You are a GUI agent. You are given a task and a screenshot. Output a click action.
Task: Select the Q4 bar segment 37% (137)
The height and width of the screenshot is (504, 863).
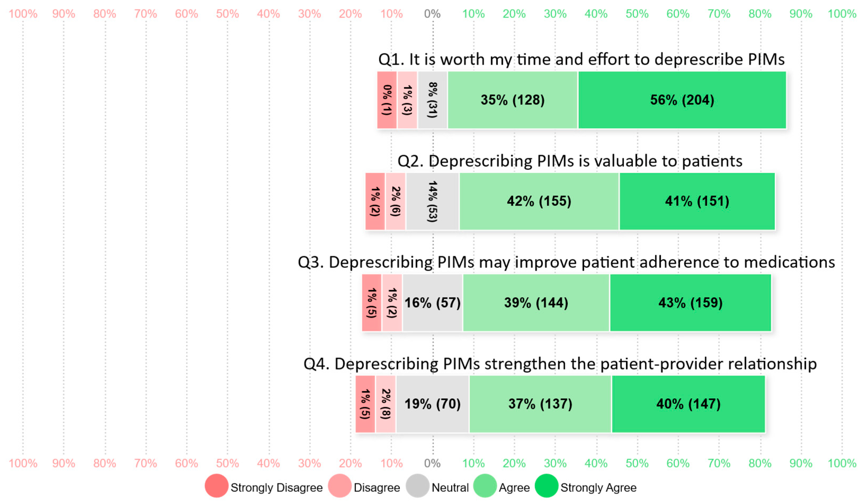pyautogui.click(x=540, y=404)
